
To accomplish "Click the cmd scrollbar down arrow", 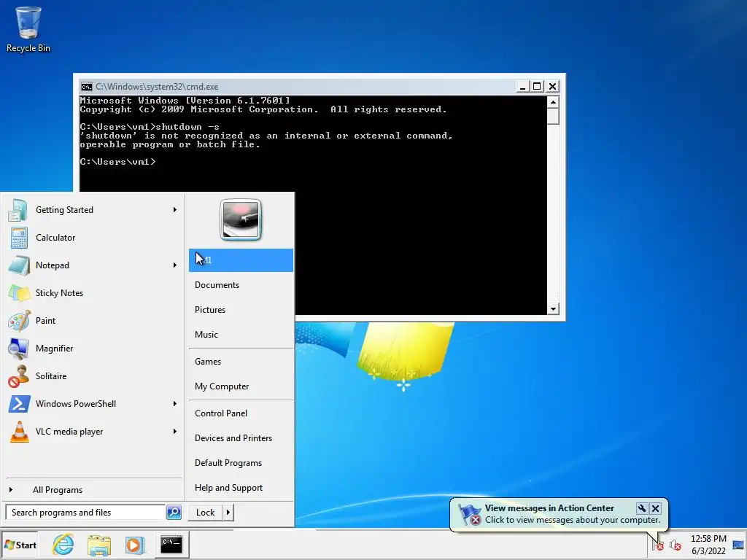I will 553,308.
